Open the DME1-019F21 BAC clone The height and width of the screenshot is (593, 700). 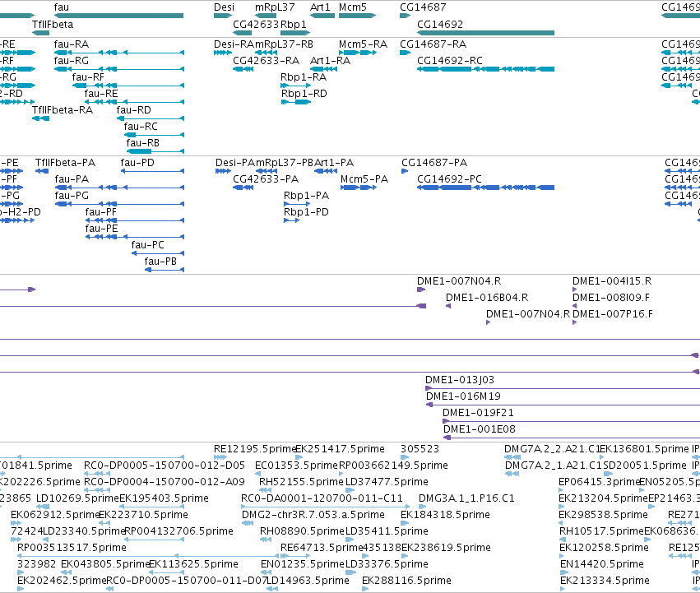pyautogui.click(x=572, y=421)
